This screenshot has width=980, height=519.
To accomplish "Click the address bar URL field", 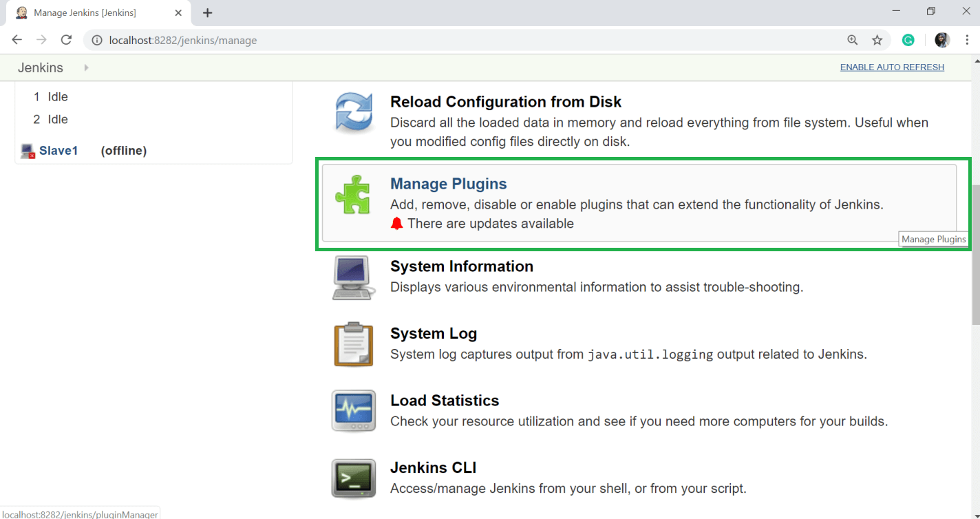I will pyautogui.click(x=468, y=40).
